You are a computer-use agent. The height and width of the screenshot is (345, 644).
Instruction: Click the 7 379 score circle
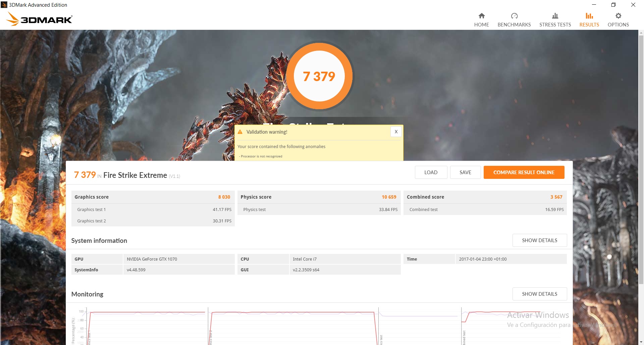pyautogui.click(x=319, y=76)
